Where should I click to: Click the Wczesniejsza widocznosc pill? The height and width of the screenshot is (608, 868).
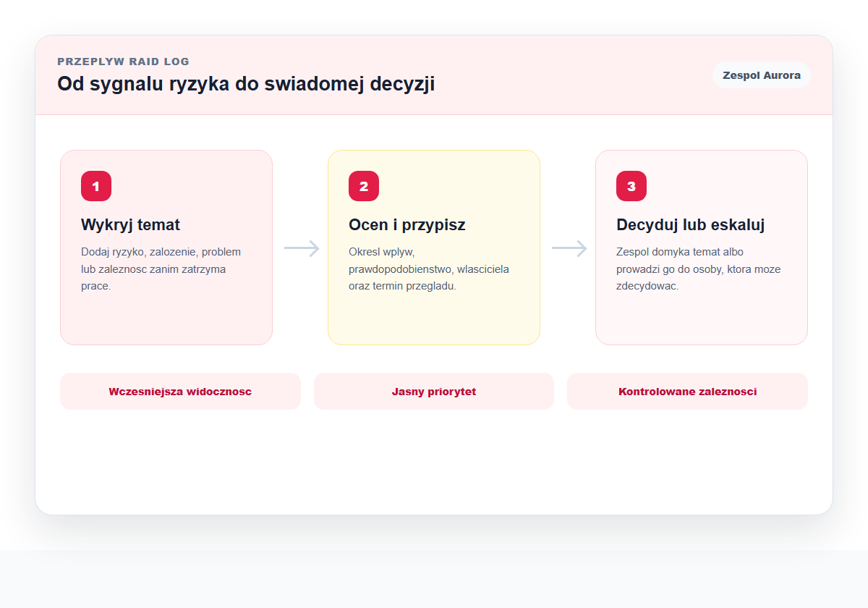click(x=180, y=392)
